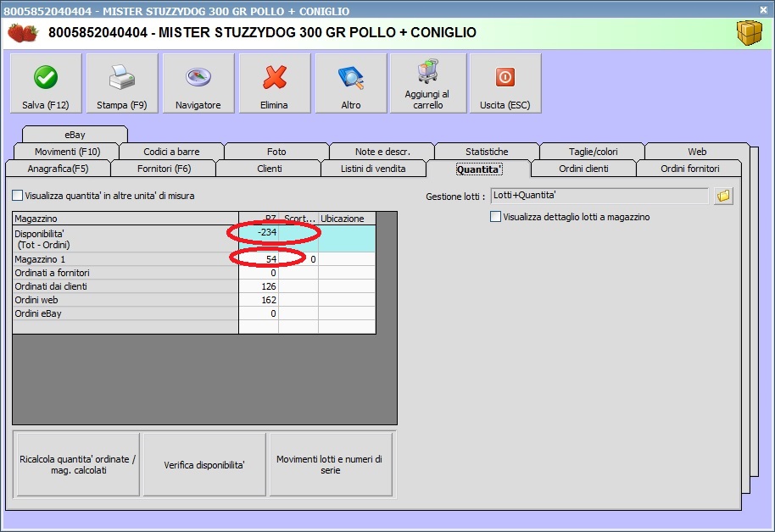Select the Magazzino 1 quantity cell 54

click(x=259, y=259)
